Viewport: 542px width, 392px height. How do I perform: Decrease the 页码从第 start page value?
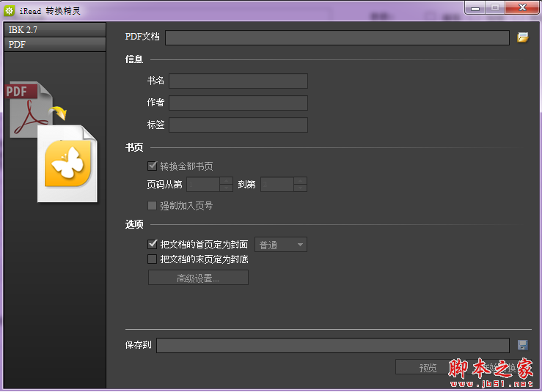[227, 188]
